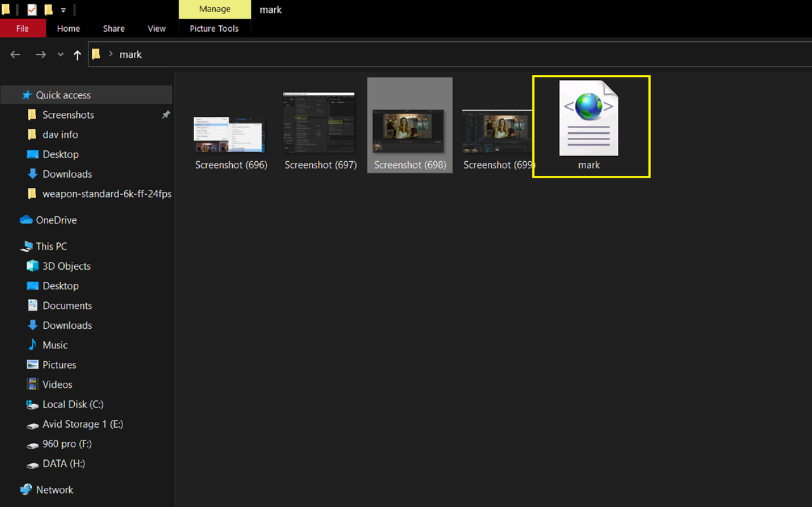Navigate up to the parent folder
This screenshot has width=812, height=507.
pyautogui.click(x=77, y=55)
